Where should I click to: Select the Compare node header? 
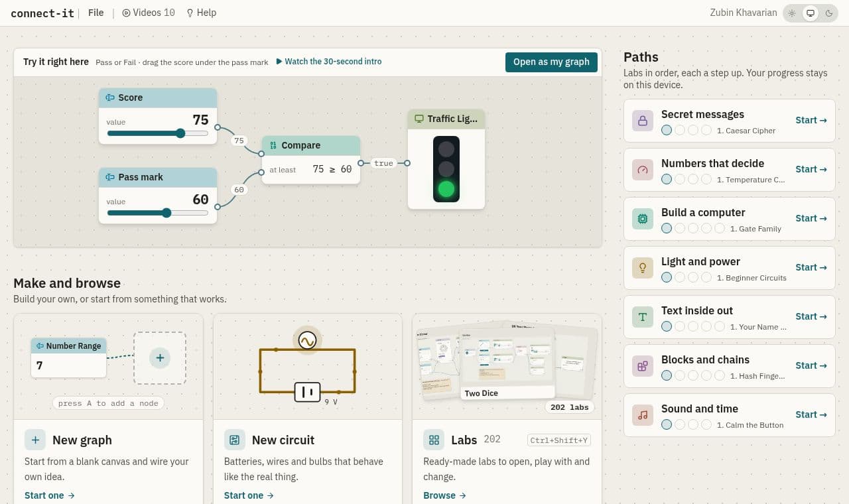(311, 145)
